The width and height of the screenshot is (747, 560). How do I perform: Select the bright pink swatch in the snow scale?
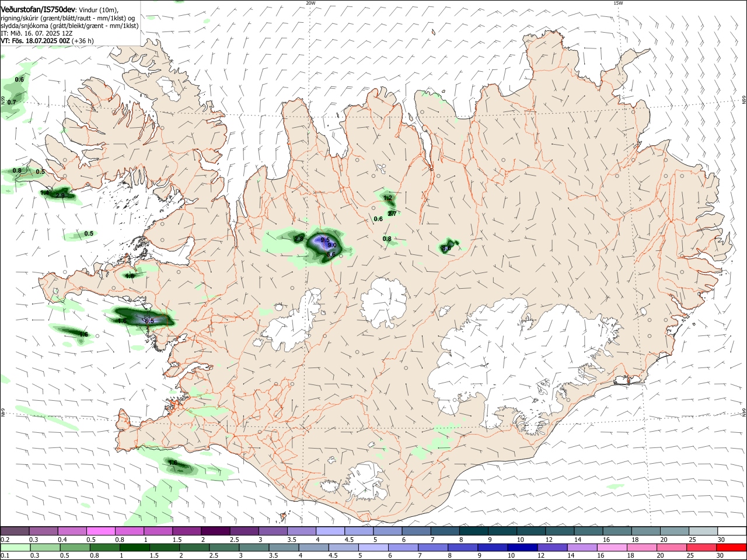(100, 531)
